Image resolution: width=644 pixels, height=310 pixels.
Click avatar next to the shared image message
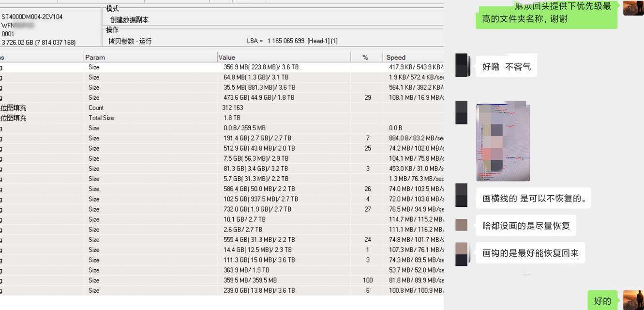pyautogui.click(x=462, y=112)
